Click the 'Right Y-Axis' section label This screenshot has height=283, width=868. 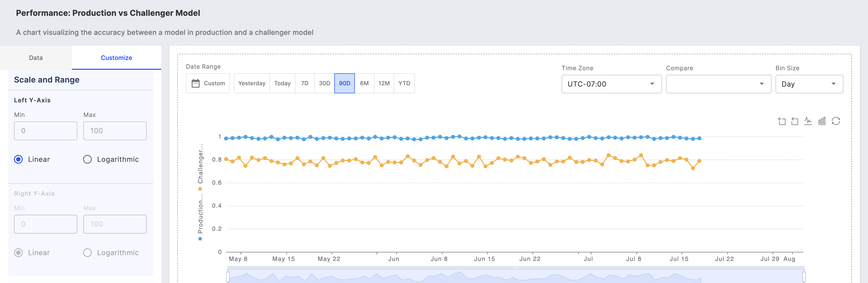pyautogui.click(x=34, y=193)
